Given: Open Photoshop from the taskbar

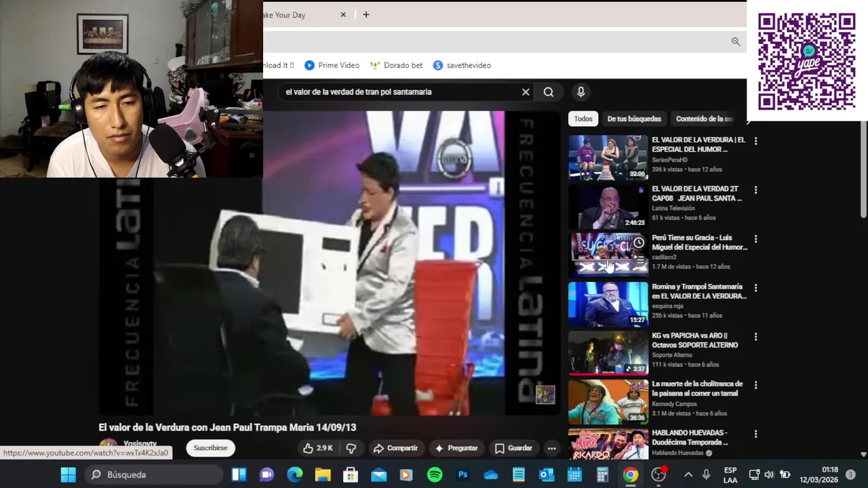Looking at the screenshot, I should (463, 474).
